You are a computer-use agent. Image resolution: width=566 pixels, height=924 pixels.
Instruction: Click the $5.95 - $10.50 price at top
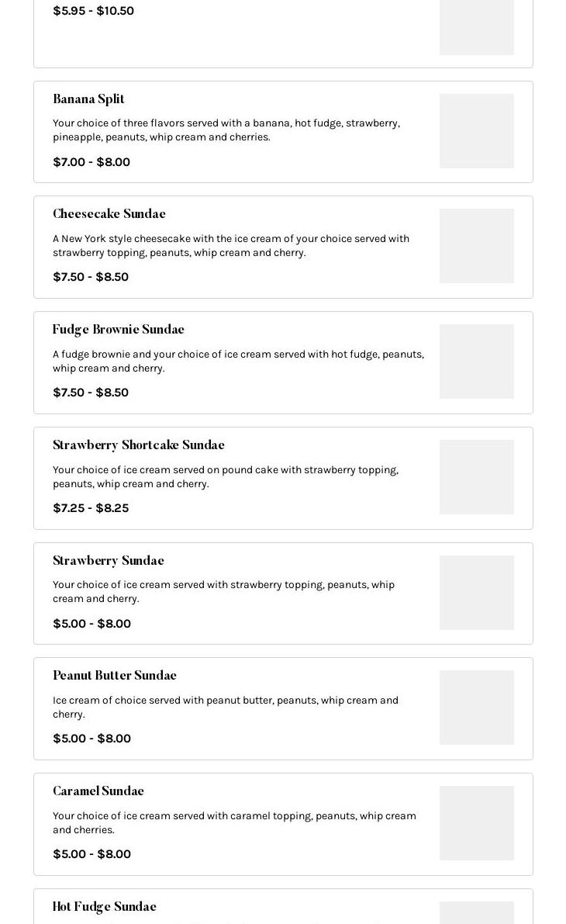[93, 11]
